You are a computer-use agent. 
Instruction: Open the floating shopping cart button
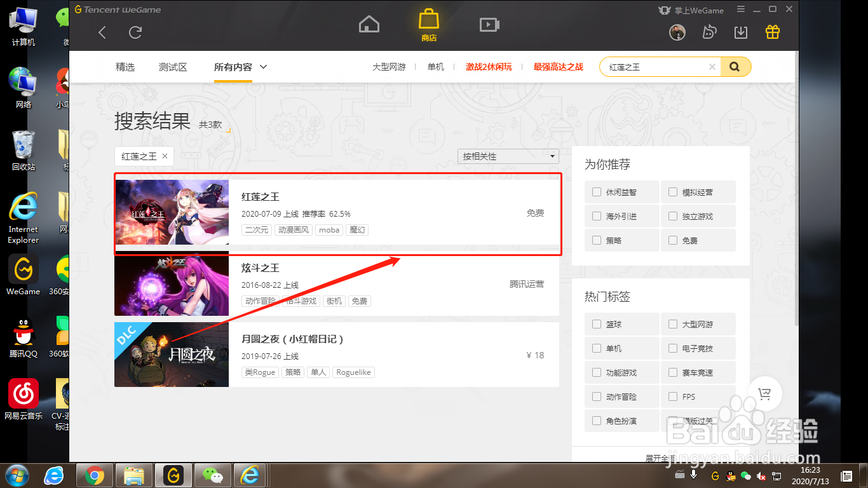tap(764, 394)
